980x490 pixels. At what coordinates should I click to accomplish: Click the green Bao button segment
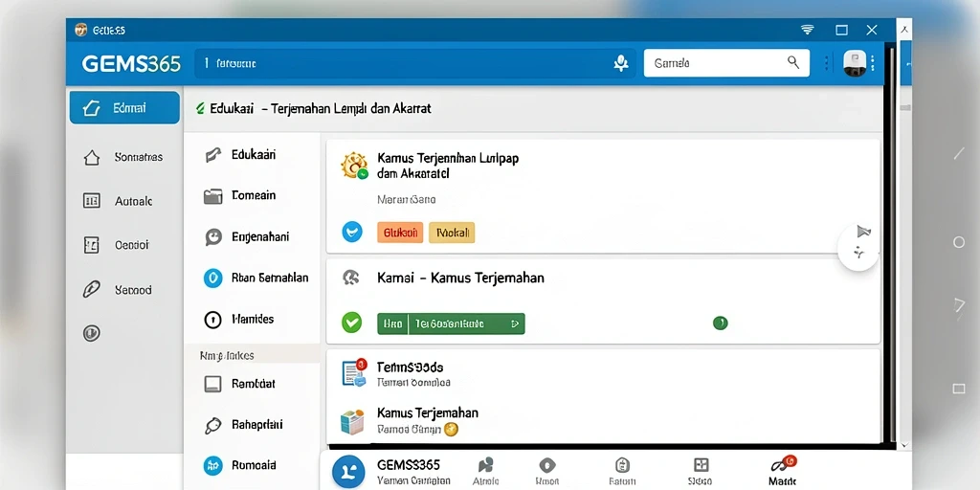click(x=392, y=323)
